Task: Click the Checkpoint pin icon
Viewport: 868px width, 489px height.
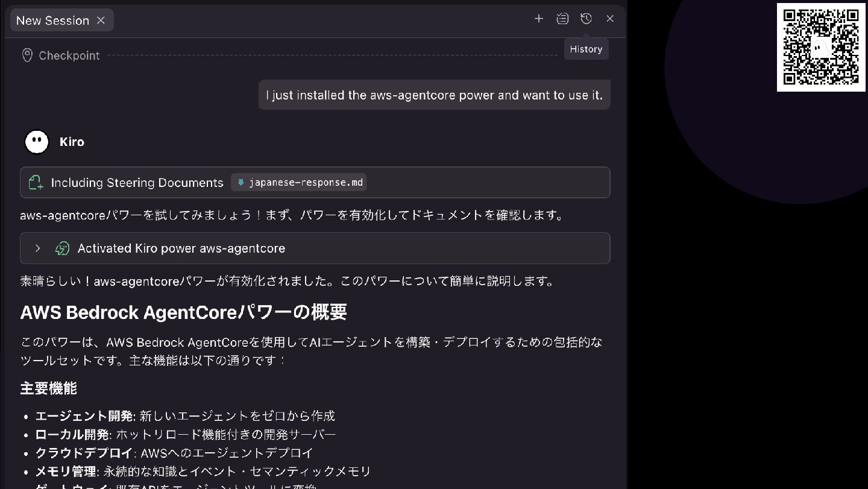Action: [x=27, y=55]
